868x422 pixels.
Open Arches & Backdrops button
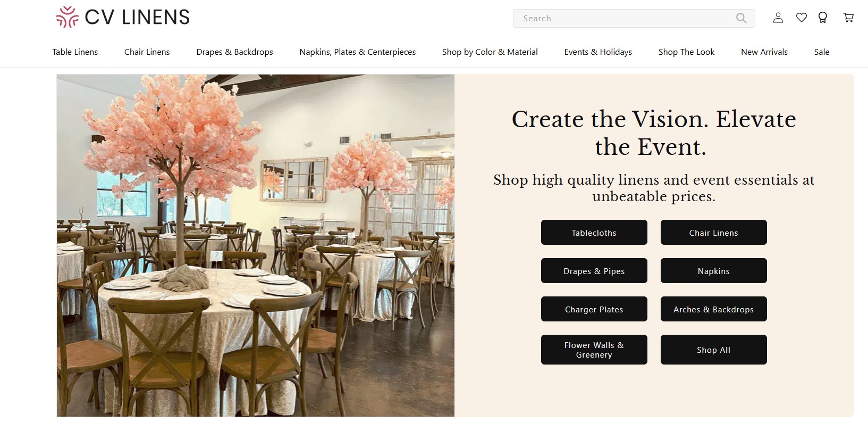point(714,309)
